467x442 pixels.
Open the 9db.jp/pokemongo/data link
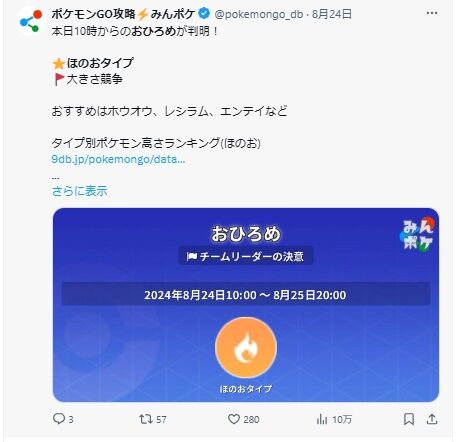118,159
